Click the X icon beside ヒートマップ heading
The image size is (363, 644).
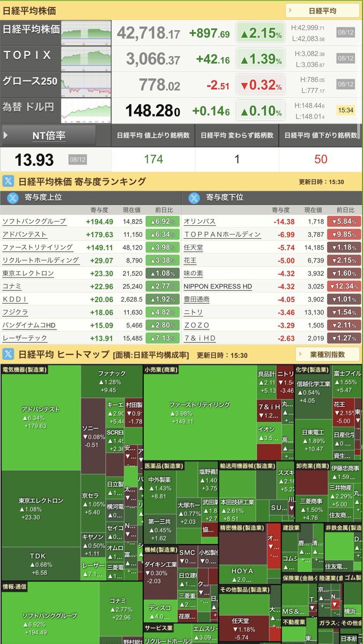click(8, 354)
